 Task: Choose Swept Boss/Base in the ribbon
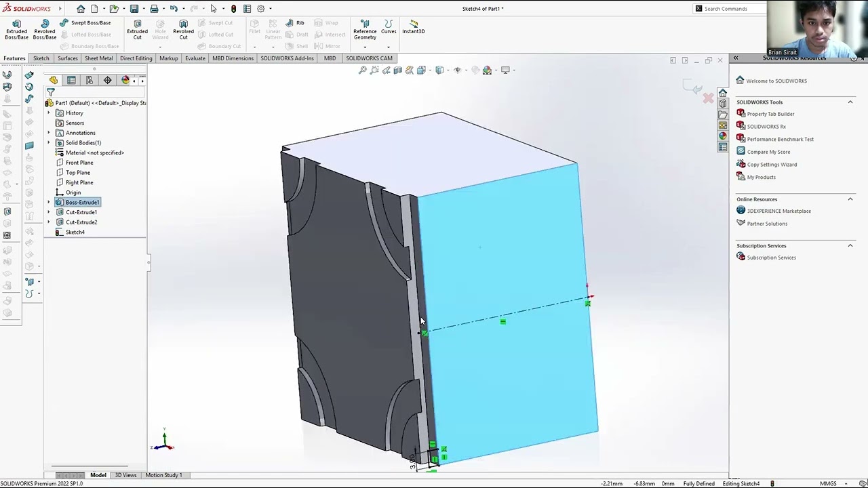point(85,22)
